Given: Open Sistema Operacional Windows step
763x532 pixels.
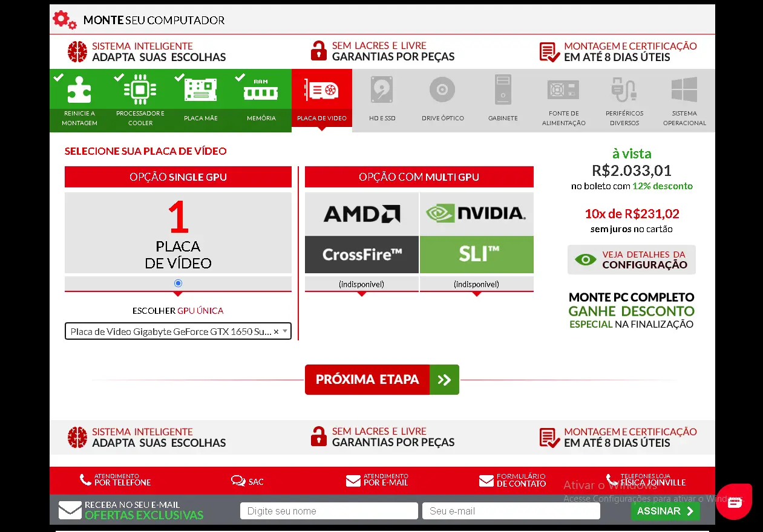Looking at the screenshot, I should coord(685,100).
